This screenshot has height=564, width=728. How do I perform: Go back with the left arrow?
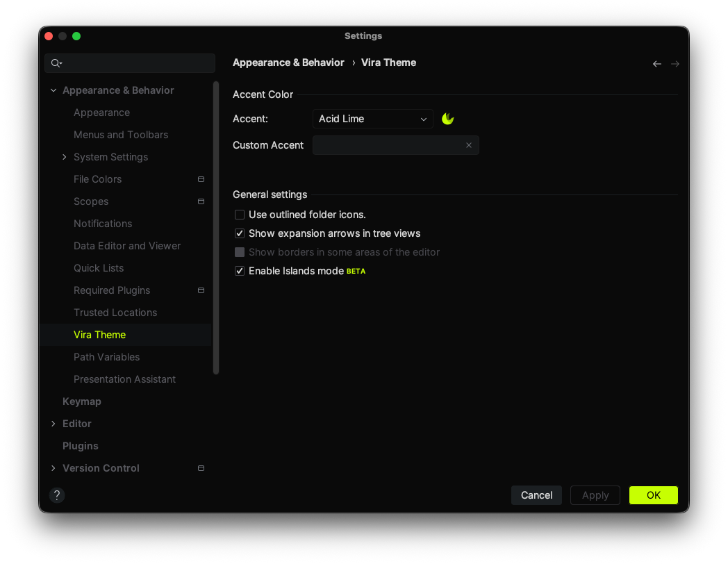pos(656,64)
